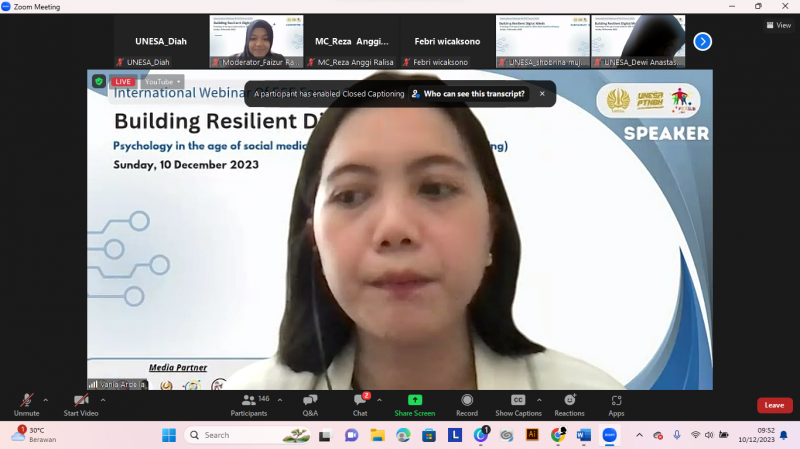Image resolution: width=800 pixels, height=449 pixels.
Task: Unmute the microphone
Action: pos(26,406)
